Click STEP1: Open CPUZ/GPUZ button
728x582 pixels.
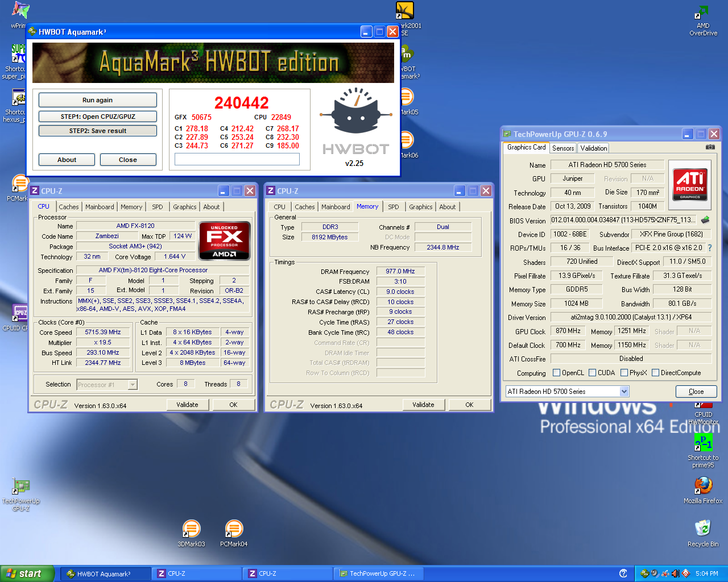click(97, 117)
